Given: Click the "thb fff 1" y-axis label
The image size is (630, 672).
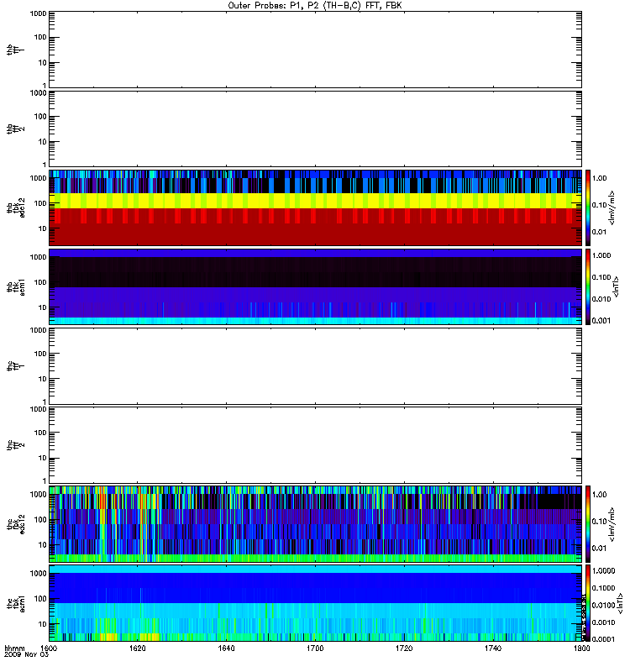Looking at the screenshot, I should [16, 50].
